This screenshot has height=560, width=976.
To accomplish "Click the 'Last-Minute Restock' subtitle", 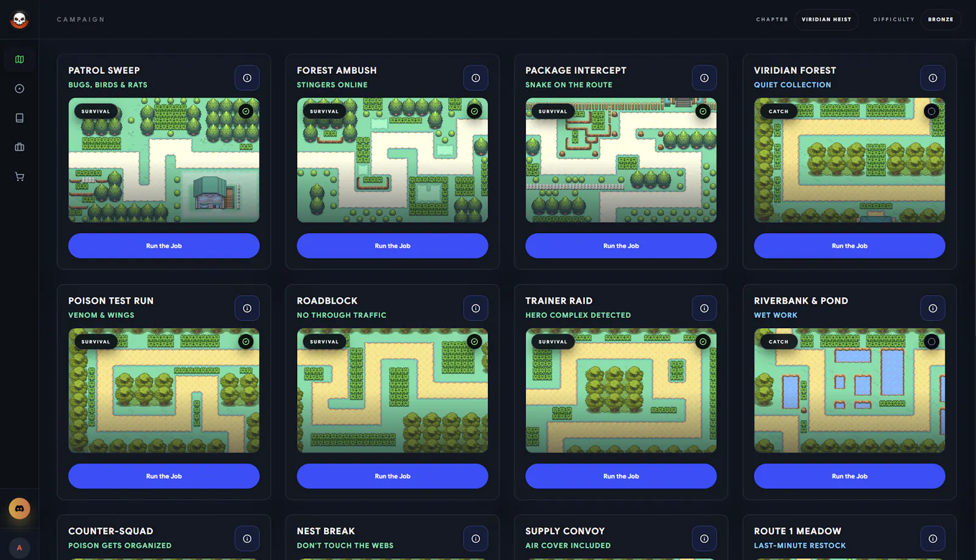I will (x=800, y=545).
